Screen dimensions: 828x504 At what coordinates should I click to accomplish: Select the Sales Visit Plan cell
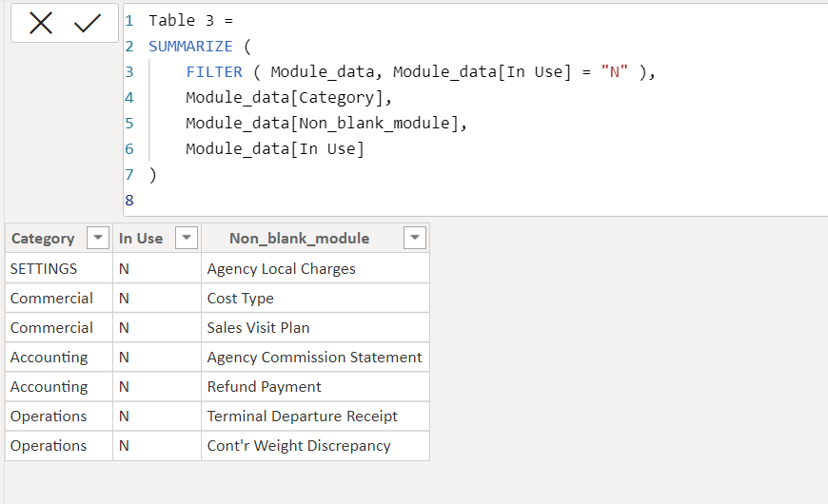click(x=315, y=328)
